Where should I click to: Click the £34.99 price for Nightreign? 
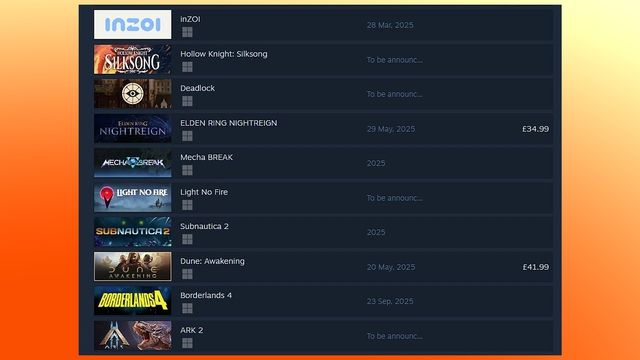536,129
